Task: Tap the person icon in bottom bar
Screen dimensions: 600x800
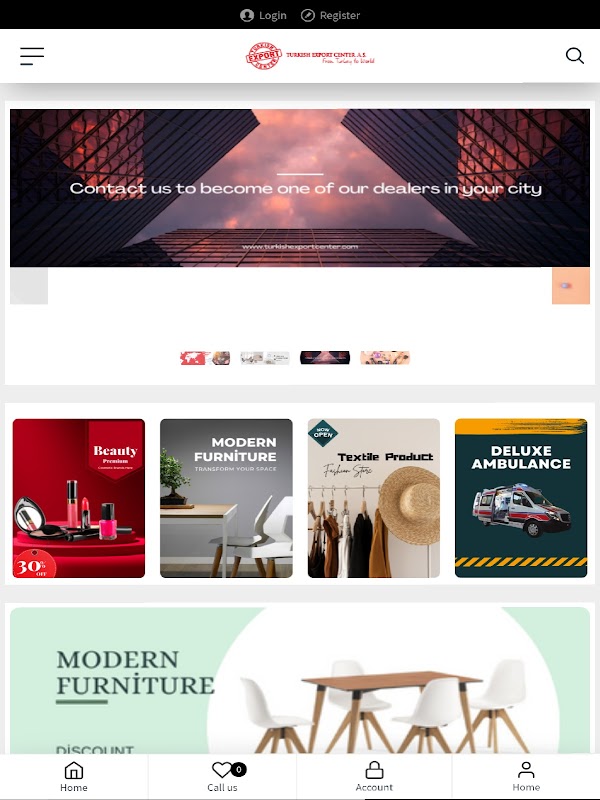Action: [526, 770]
